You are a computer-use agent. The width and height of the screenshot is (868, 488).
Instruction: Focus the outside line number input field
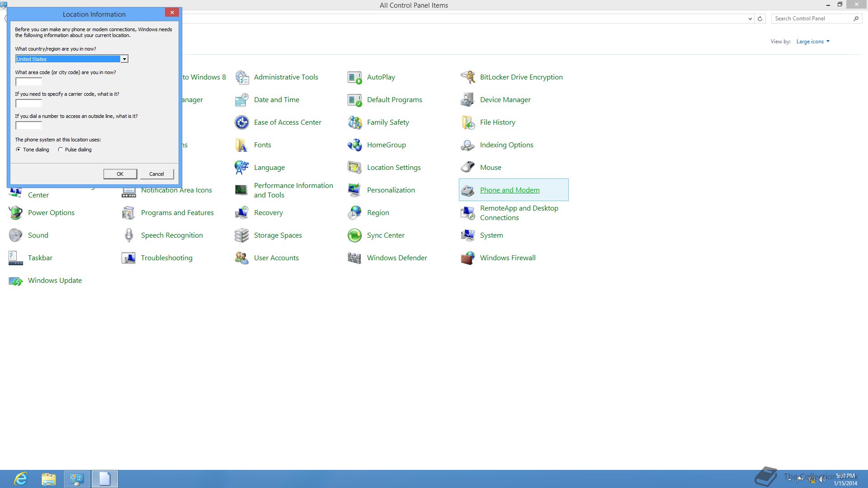tap(28, 126)
